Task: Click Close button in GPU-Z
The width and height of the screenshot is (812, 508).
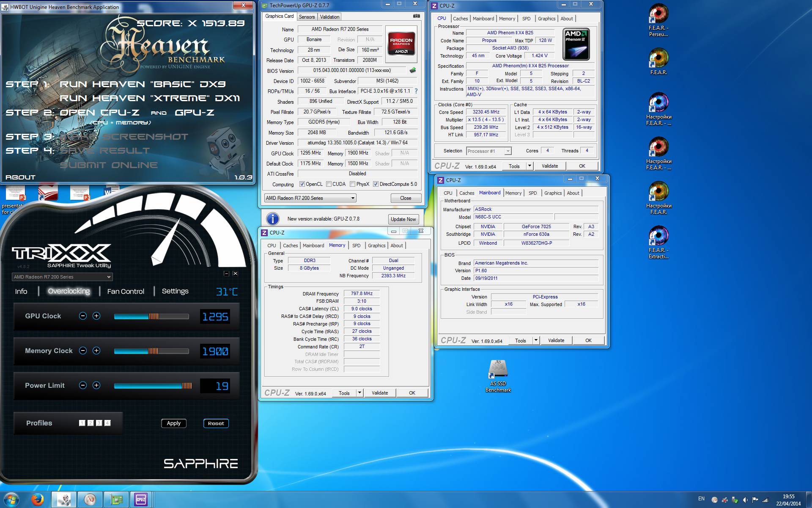Action: 406,198
